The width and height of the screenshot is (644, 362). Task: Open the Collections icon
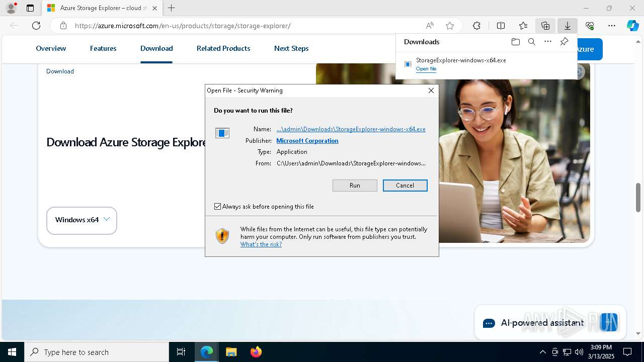(545, 26)
